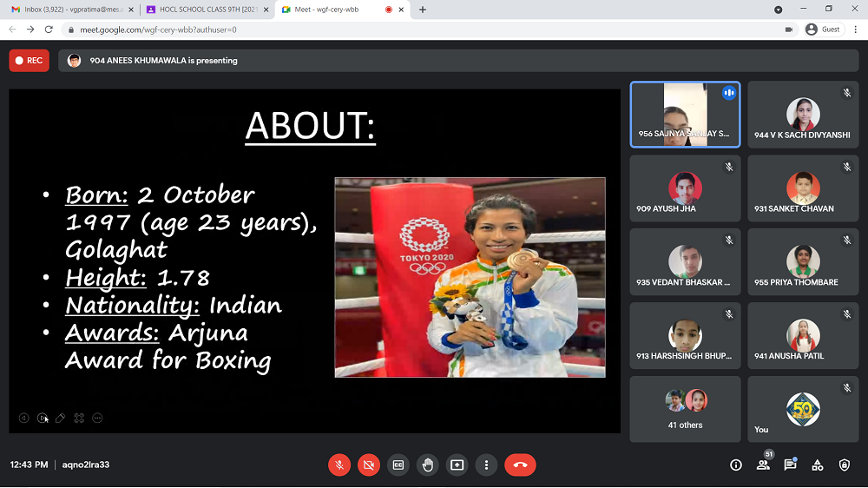Open host controls shield icon
Image resolution: width=868 pixels, height=488 pixels.
(845, 465)
